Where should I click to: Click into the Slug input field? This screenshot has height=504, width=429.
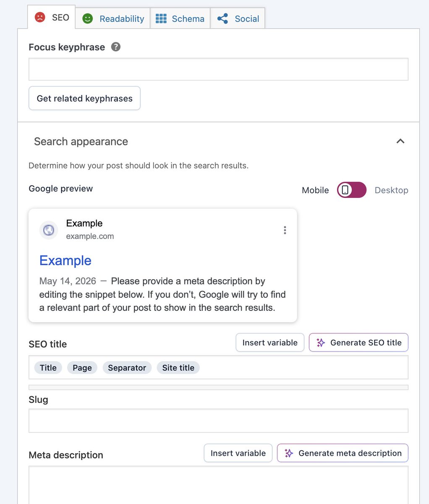coord(218,420)
